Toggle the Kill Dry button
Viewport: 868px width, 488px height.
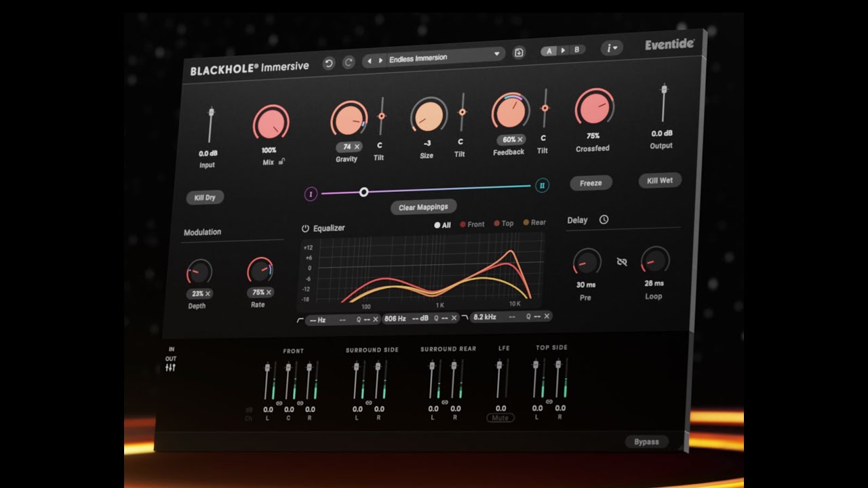(205, 198)
